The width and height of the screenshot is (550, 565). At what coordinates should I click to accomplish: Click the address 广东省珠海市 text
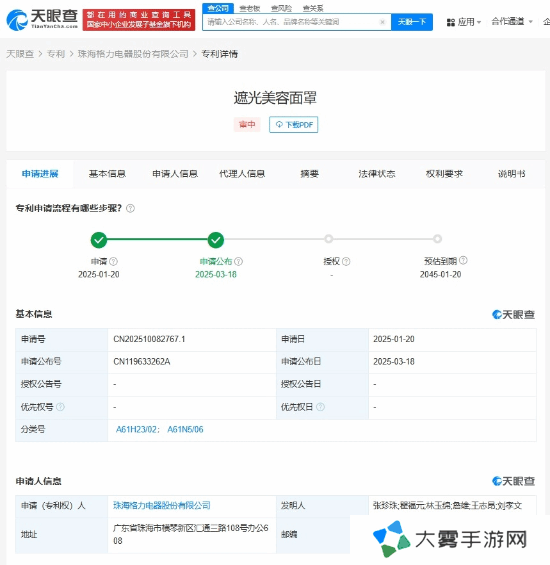(191, 534)
